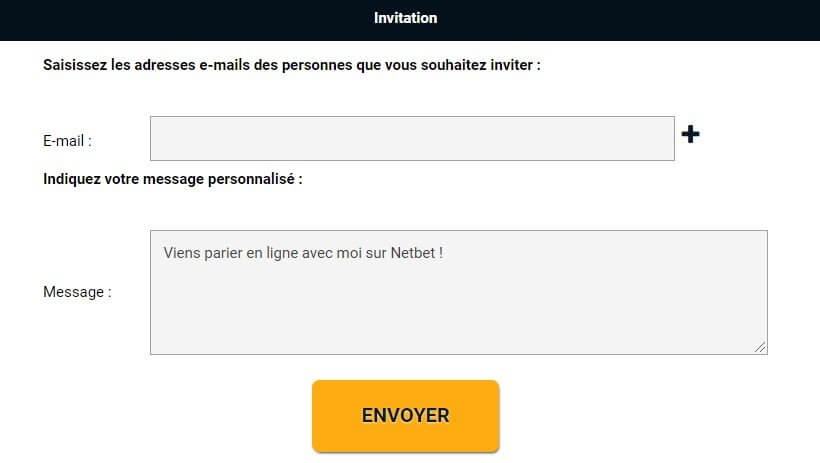Click the black plus sign beside the e-mail field
Screen dimensions: 820x463
click(690, 134)
